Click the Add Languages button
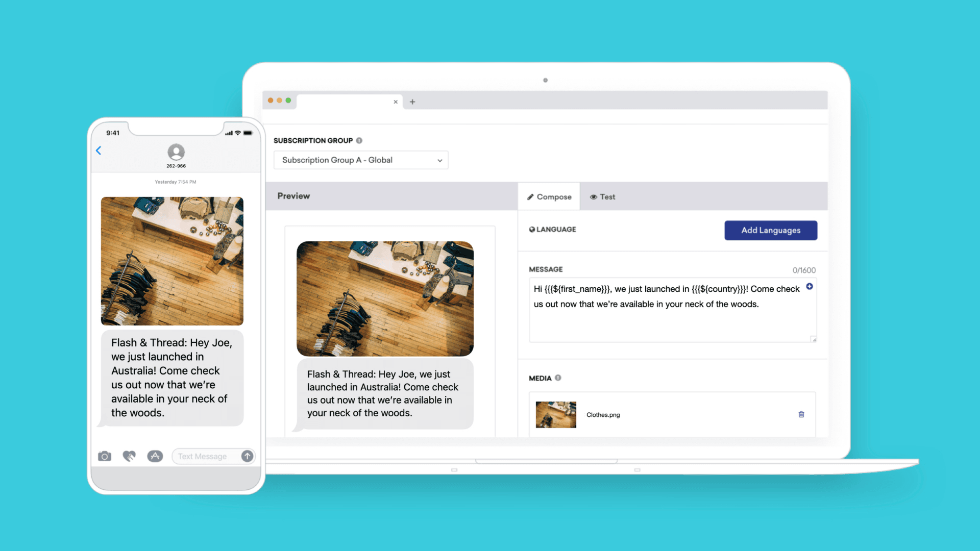980x551 pixels. (771, 230)
